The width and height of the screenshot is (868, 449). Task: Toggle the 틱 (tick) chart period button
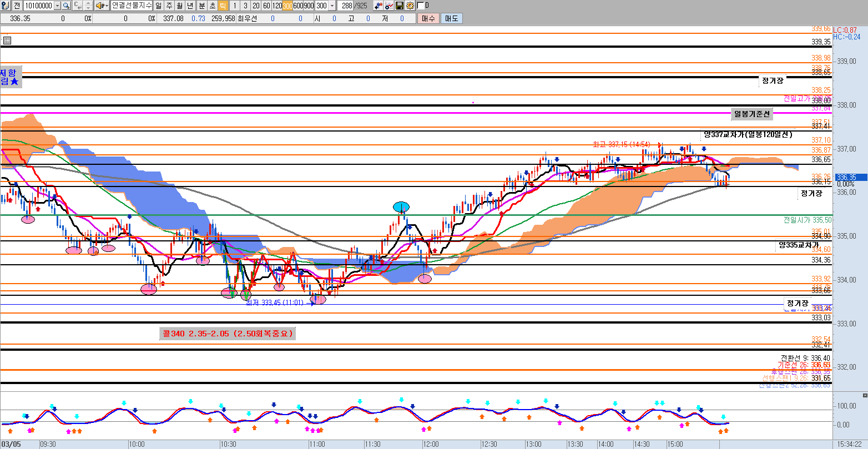click(x=223, y=6)
